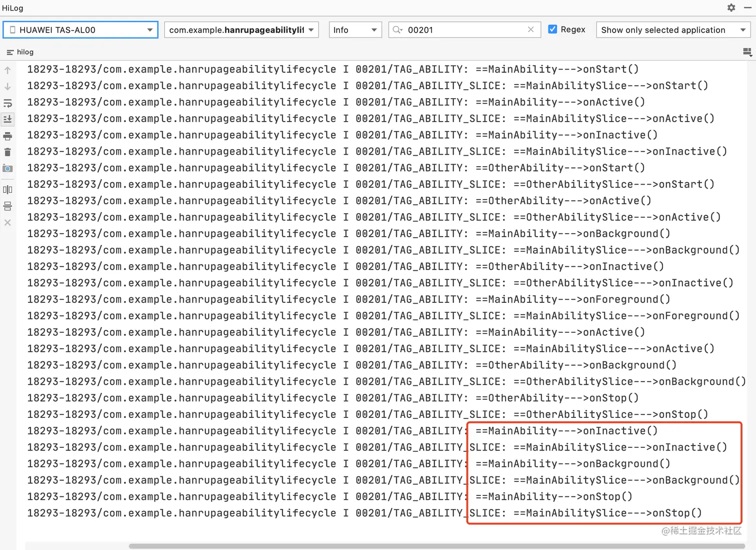The image size is (756, 550).
Task: Open the HUAWEI TAS-AL00 device dropdown
Action: [x=80, y=30]
